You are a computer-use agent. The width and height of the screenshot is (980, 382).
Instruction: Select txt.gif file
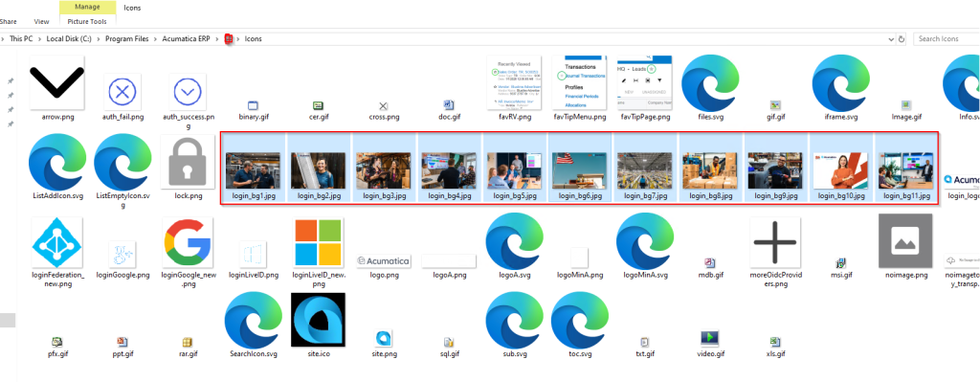(645, 342)
